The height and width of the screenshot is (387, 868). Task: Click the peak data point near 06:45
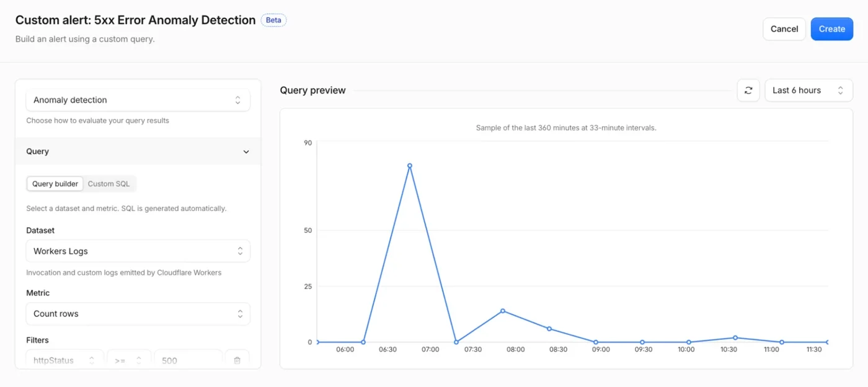coord(410,166)
